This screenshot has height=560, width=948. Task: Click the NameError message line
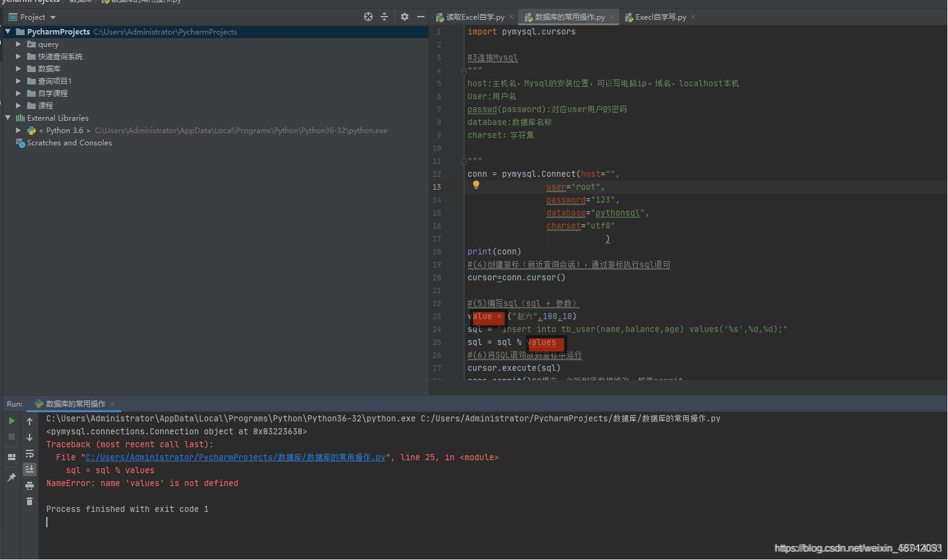142,484
